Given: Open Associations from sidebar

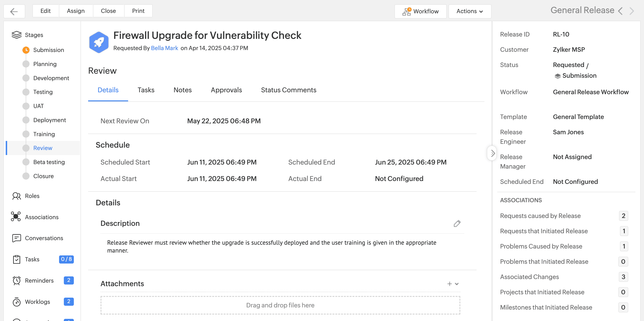Looking at the screenshot, I should coord(41,217).
